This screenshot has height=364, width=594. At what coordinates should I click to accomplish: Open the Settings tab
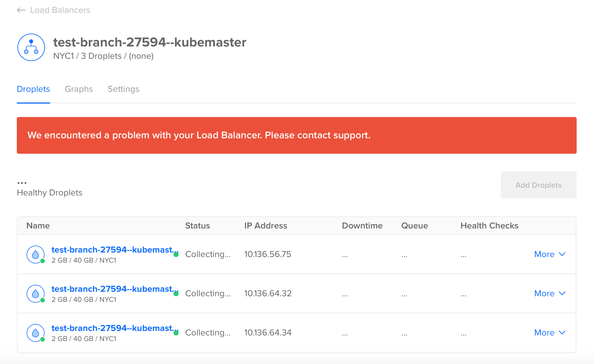(x=123, y=89)
